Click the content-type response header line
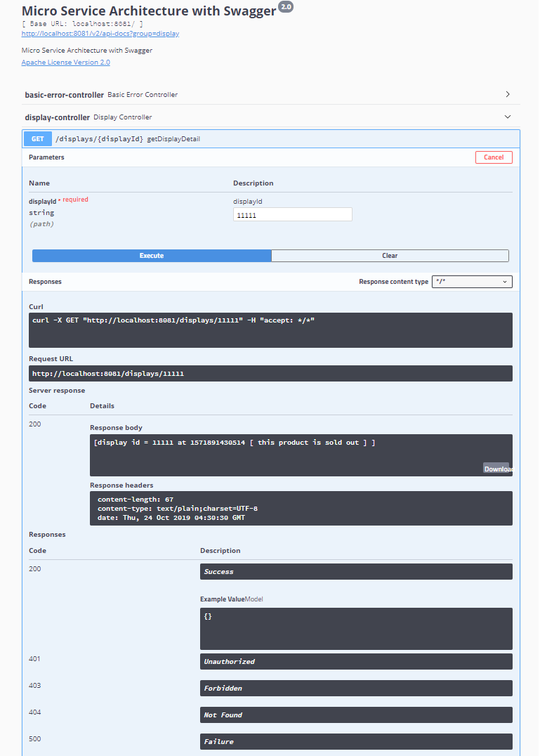This screenshot has height=756, width=540. click(177, 509)
